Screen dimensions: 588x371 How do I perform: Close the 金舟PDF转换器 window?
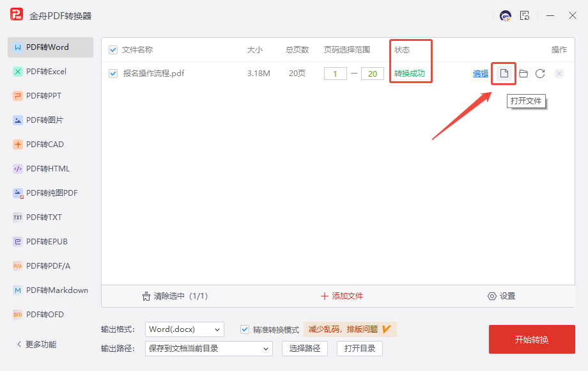(572, 16)
